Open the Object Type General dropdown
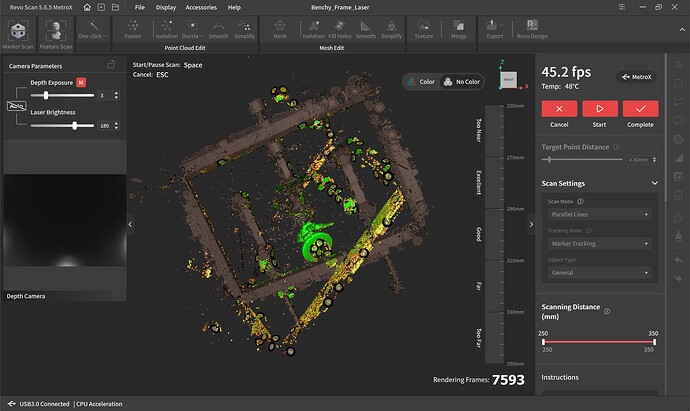The image size is (690, 411). 599,272
